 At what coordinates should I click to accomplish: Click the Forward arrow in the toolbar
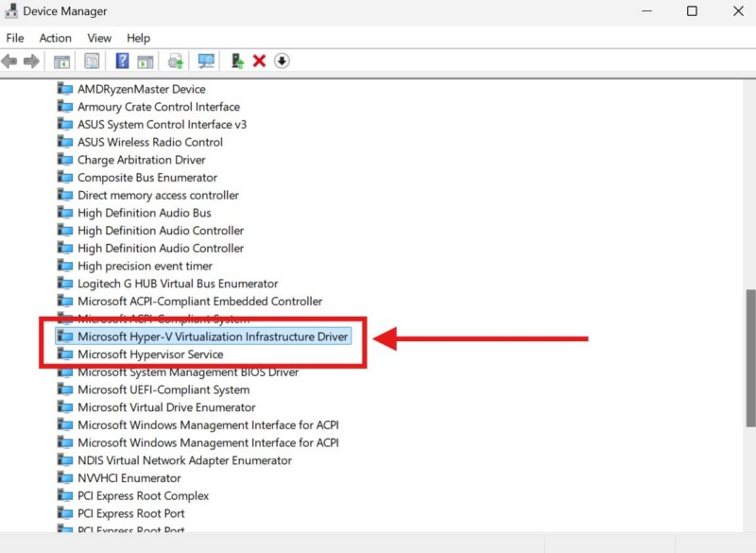[31, 61]
